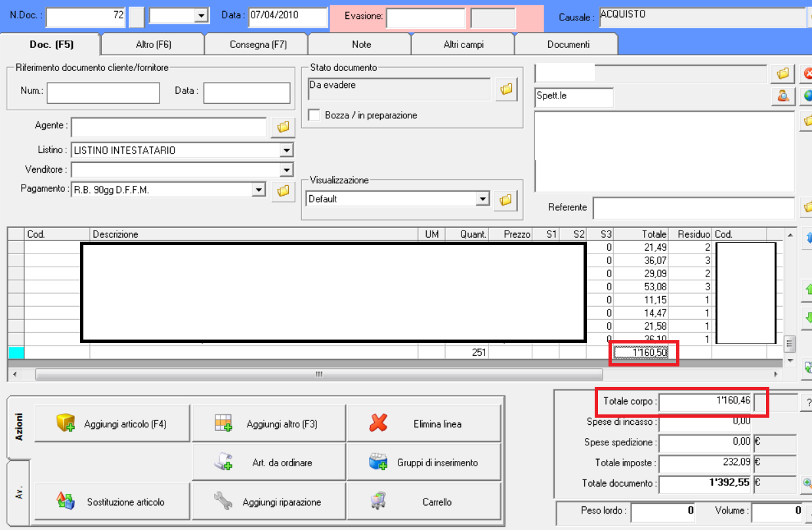Click the quantity sum cell showing 251
Viewport: 812px width, 530px height.
coord(467,353)
